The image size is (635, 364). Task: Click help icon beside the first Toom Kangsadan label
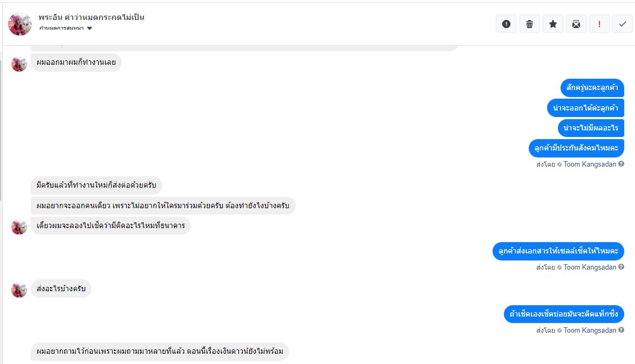(x=621, y=164)
